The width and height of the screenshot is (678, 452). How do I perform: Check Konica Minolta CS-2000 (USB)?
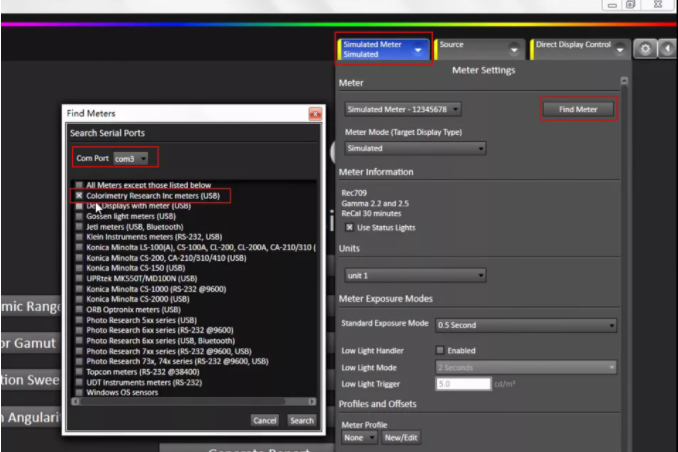[x=79, y=299]
